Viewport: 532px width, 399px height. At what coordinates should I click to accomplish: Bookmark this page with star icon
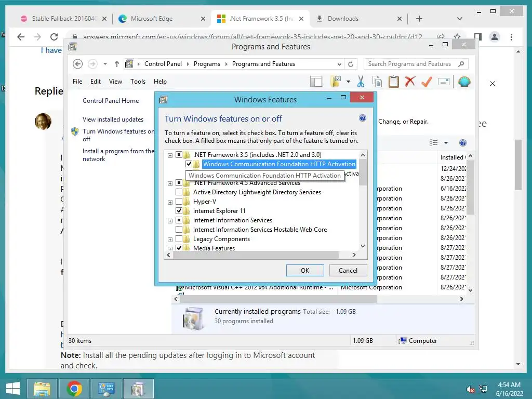coord(457,37)
